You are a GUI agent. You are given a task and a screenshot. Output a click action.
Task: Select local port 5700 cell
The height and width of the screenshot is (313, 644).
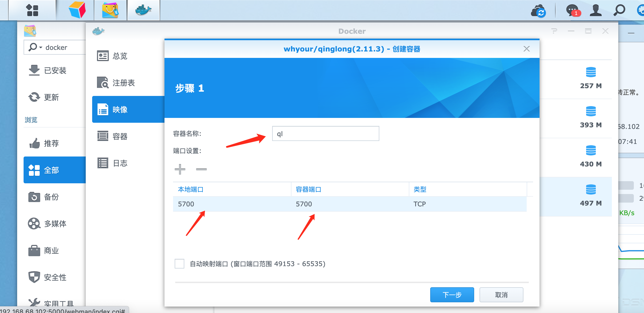[x=232, y=204]
